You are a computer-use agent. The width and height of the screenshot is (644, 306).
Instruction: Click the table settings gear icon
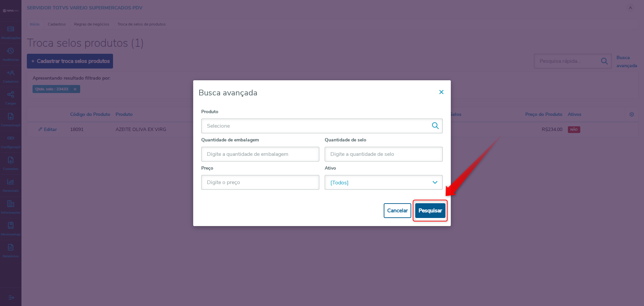pos(632,115)
